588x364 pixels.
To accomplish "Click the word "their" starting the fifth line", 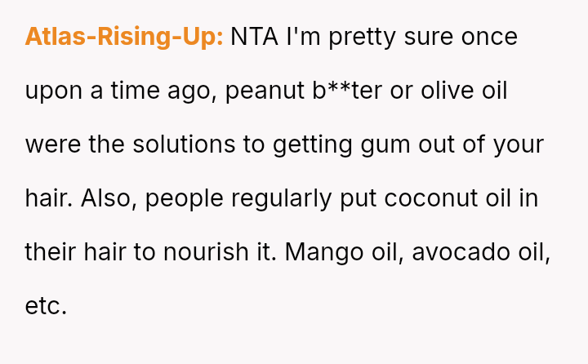I will click(51, 252).
